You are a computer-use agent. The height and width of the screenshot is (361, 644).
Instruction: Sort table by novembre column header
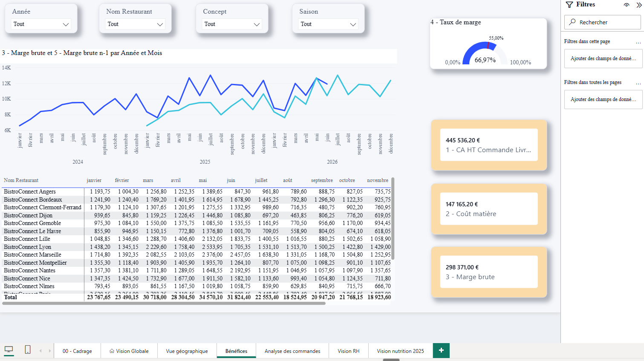378,180
